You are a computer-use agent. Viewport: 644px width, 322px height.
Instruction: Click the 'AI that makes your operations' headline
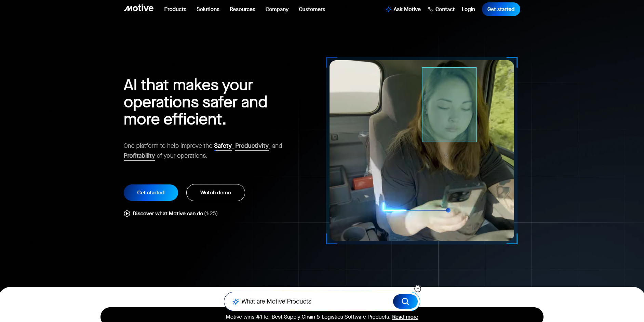(x=195, y=102)
